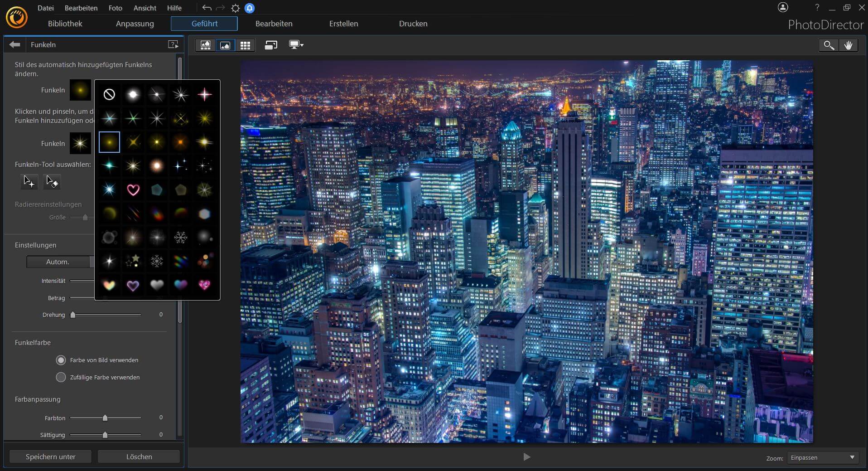Click the Löschen button
This screenshot has height=471, width=868.
(139, 456)
